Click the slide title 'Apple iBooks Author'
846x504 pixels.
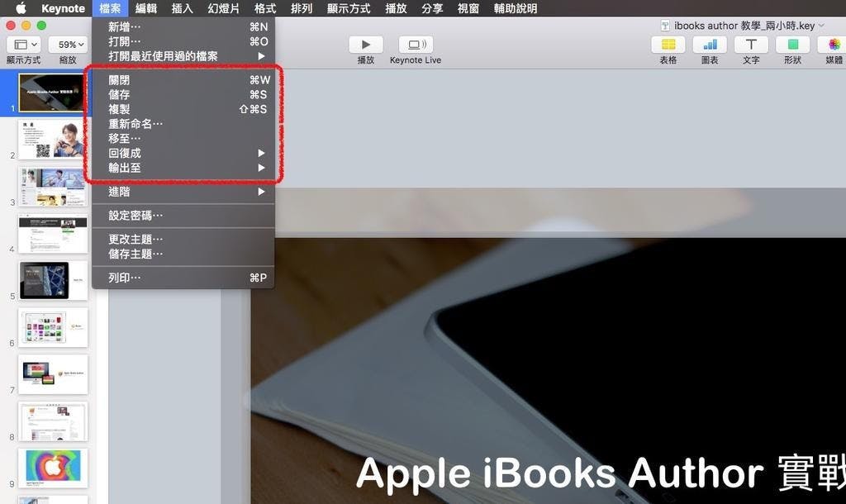tap(559, 473)
